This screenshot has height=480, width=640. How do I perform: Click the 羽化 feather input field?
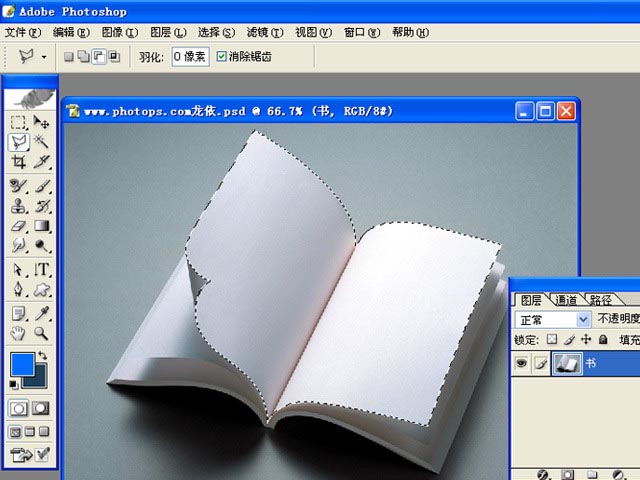tap(189, 57)
